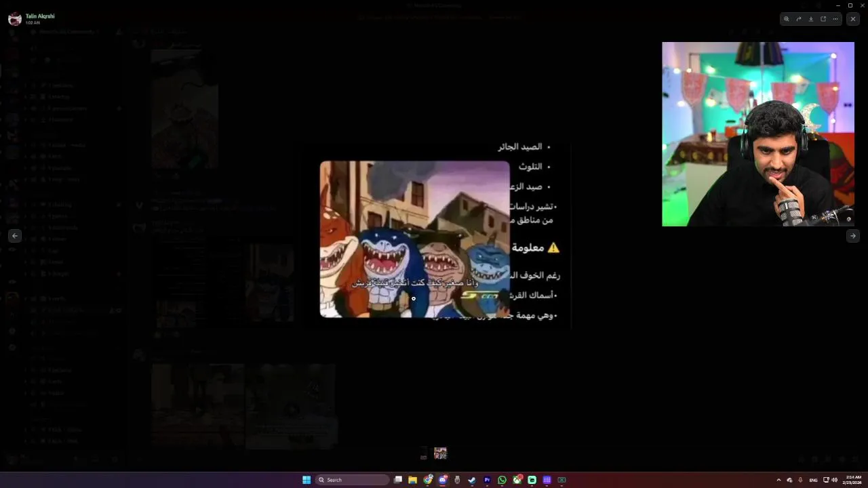Open Google Chrome from the taskbar
Viewport: 868px width, 488px height.
point(428,480)
